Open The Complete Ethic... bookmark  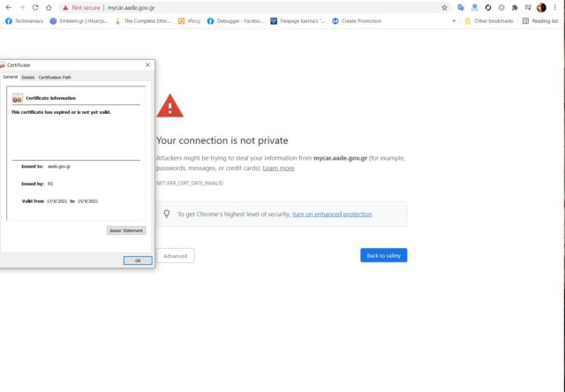pos(143,21)
